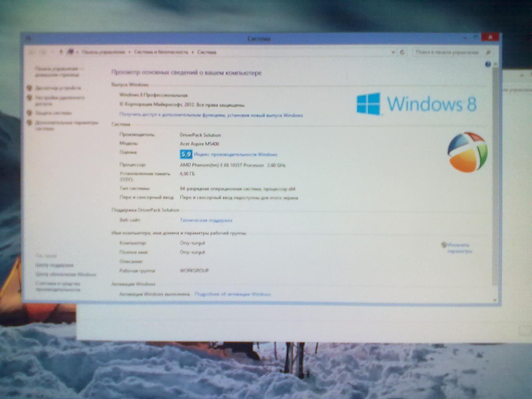Open Performance counters and tools link

(x=58, y=287)
